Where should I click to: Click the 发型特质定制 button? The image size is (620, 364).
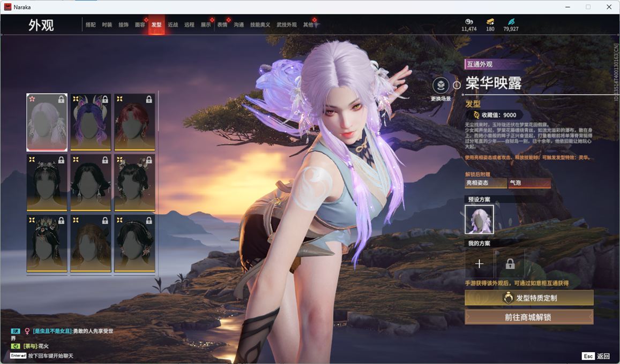(x=529, y=298)
